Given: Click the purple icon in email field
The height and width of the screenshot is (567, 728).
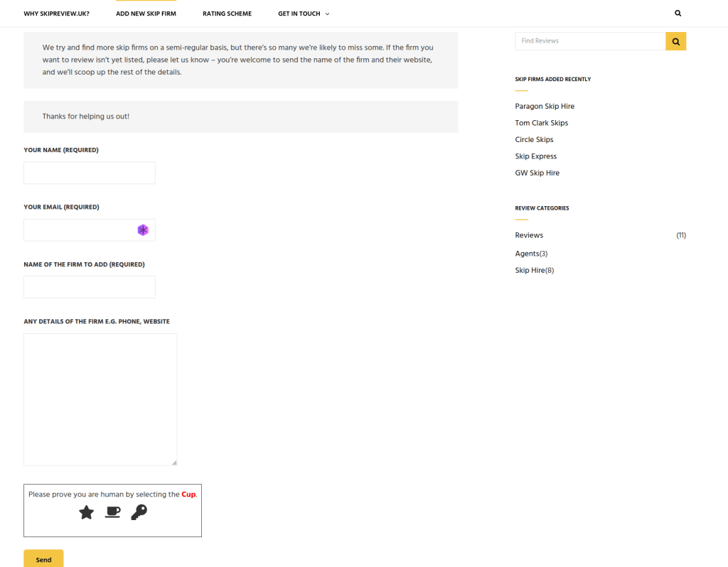Looking at the screenshot, I should click(x=143, y=230).
